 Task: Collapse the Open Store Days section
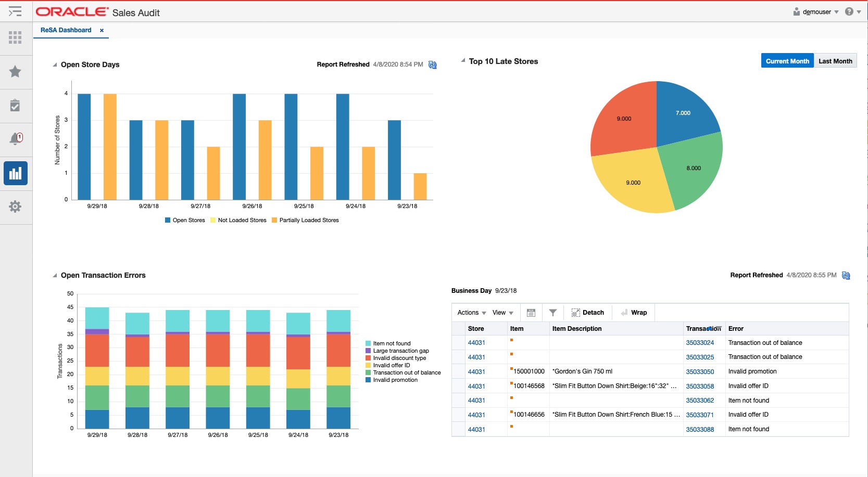pos(55,65)
